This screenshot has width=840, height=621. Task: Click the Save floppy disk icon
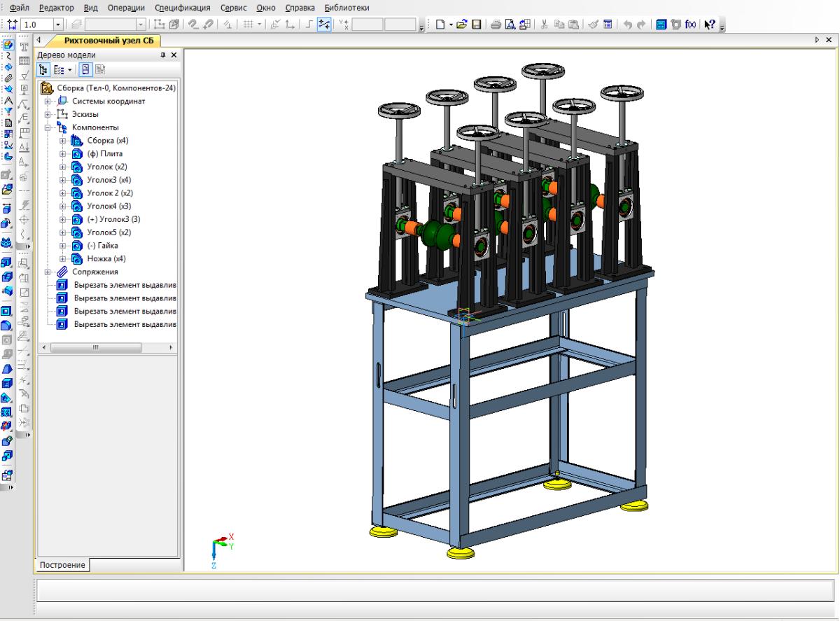(x=476, y=25)
